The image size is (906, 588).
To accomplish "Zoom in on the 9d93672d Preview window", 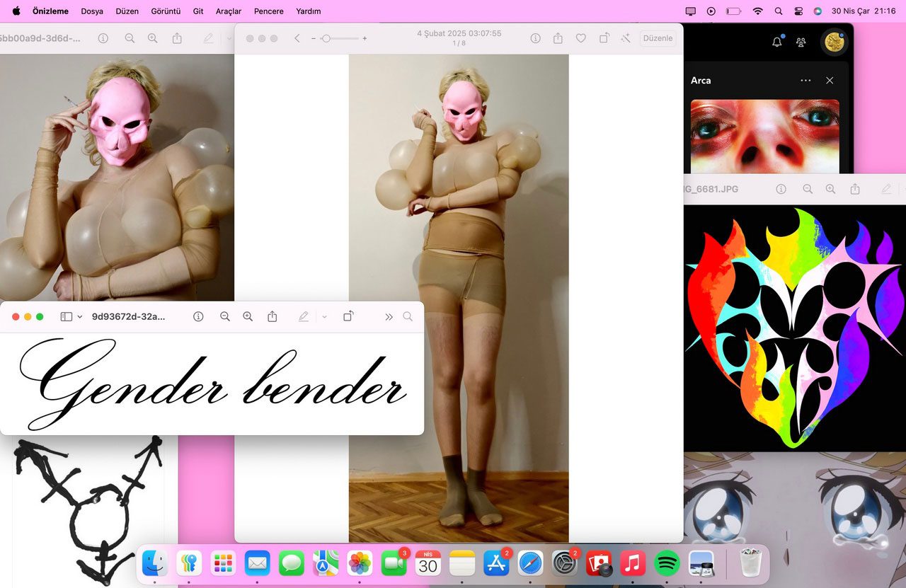I will coord(248,317).
